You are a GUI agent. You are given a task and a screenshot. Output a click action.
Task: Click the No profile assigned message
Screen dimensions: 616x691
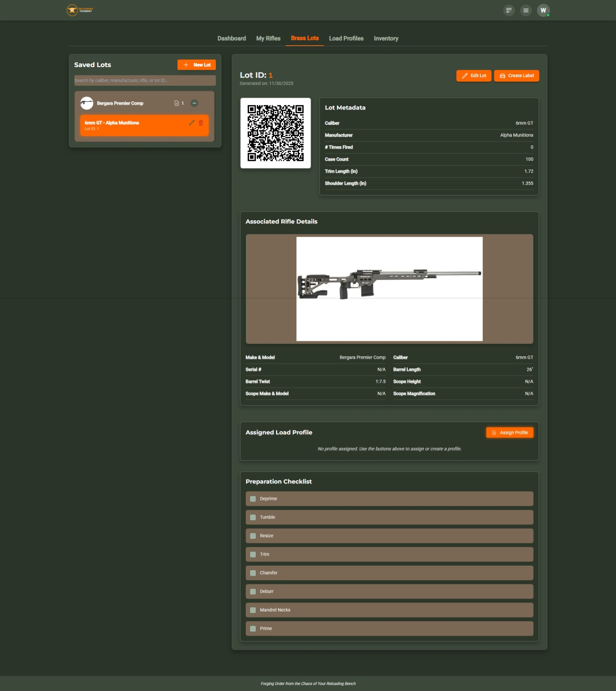coord(389,449)
